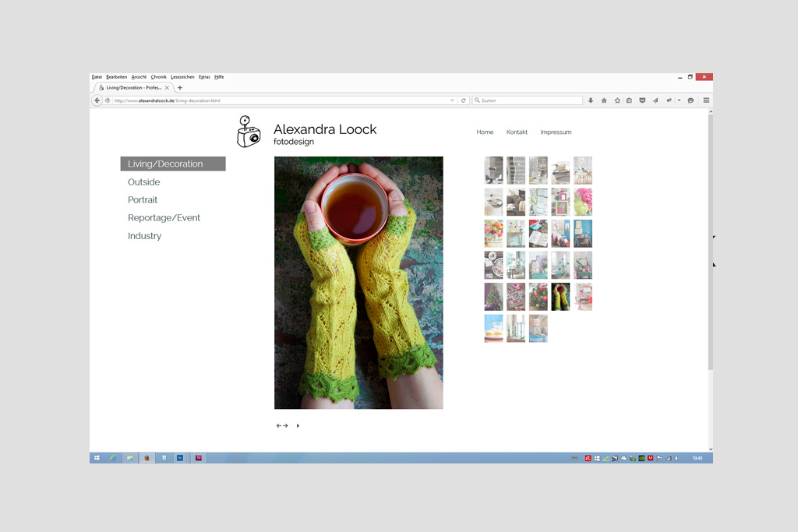Open the Lesezeichen menu
The width and height of the screenshot is (798, 532).
click(x=182, y=77)
